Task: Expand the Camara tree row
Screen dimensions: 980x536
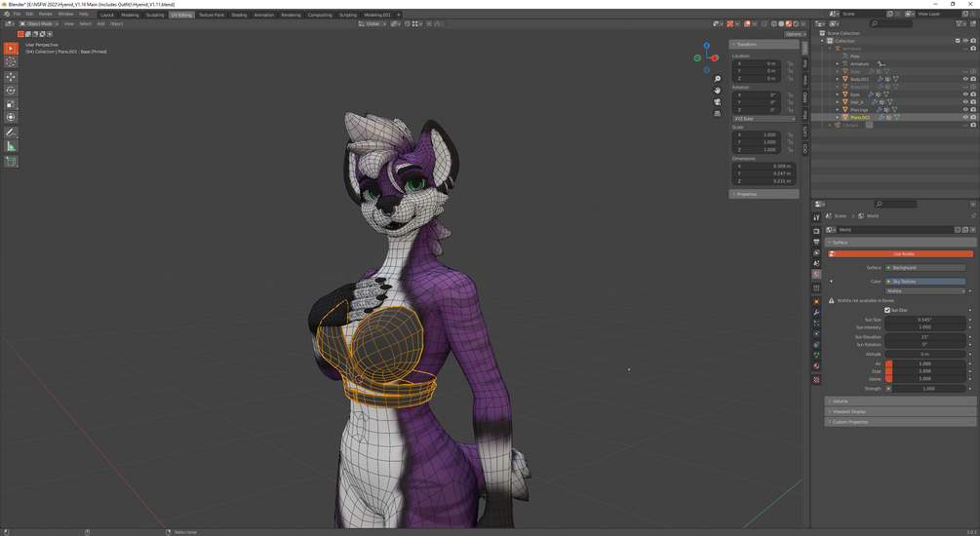Action: point(831,125)
